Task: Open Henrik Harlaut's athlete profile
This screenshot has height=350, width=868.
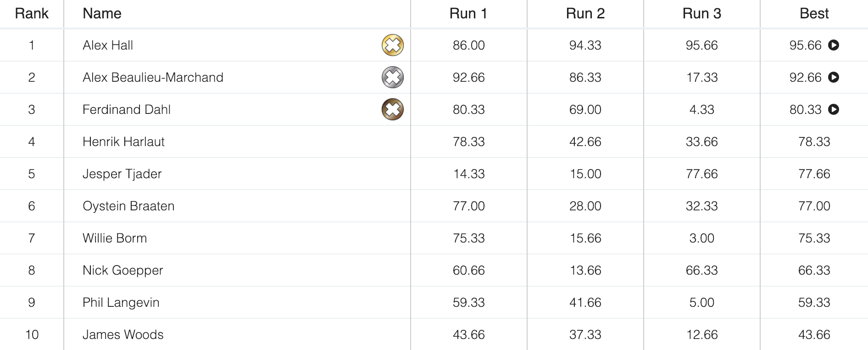Action: click(x=123, y=141)
